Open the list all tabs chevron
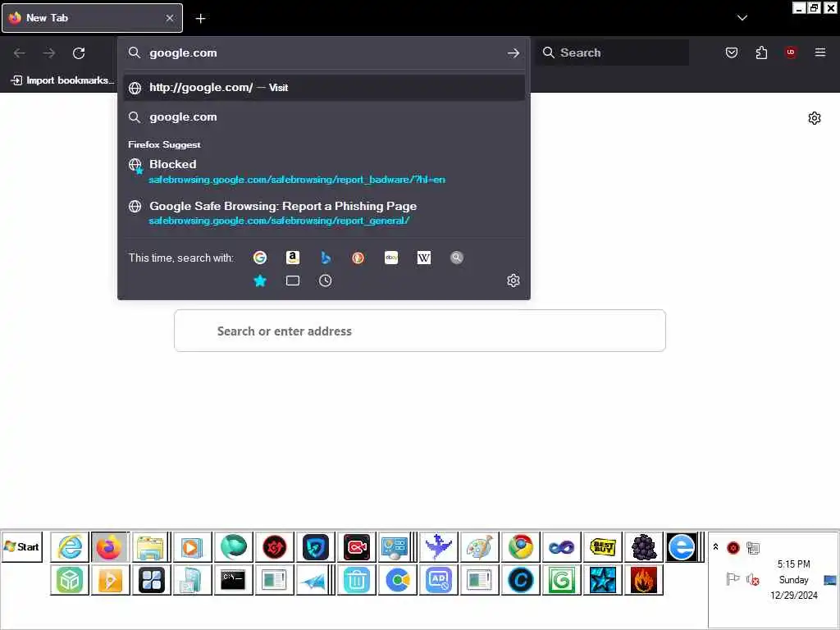 (742, 18)
